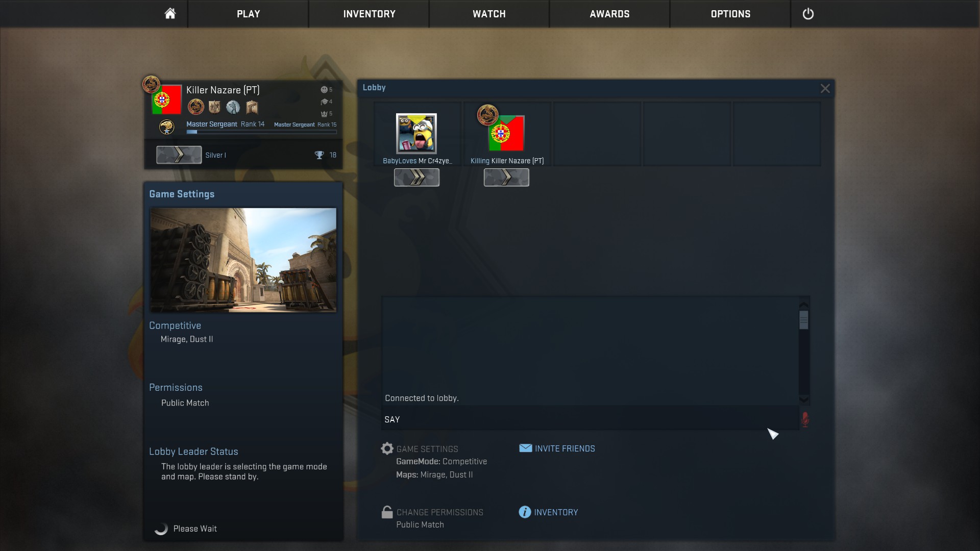Click the trophy wins icon
The width and height of the screenshot is (980, 551).
click(319, 155)
